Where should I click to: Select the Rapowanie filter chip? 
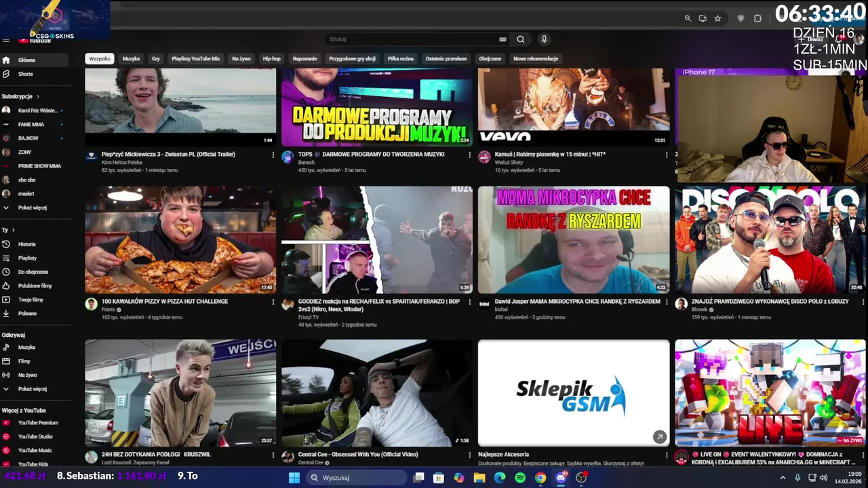coord(305,59)
